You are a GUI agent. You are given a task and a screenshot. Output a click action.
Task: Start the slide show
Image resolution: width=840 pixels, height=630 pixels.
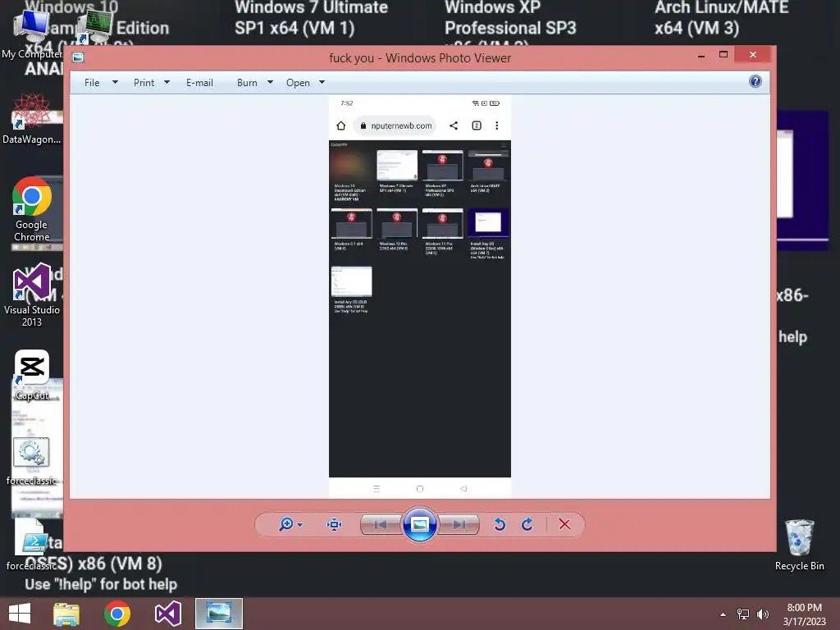pos(419,524)
